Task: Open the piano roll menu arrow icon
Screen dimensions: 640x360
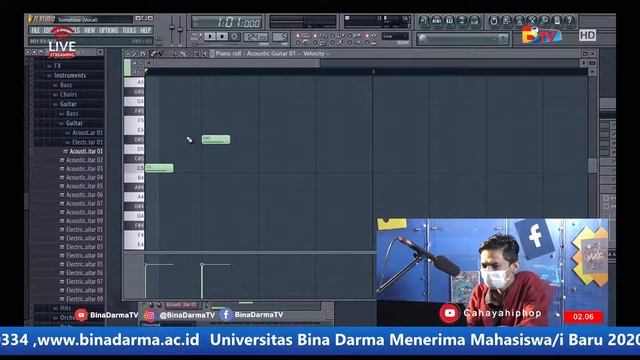Action: pos(128,54)
